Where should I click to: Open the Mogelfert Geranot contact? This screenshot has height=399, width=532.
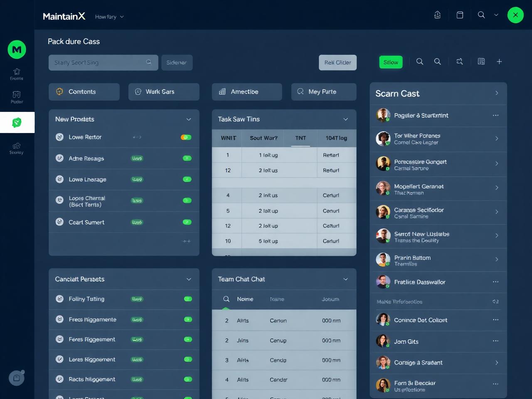pyautogui.click(x=438, y=188)
